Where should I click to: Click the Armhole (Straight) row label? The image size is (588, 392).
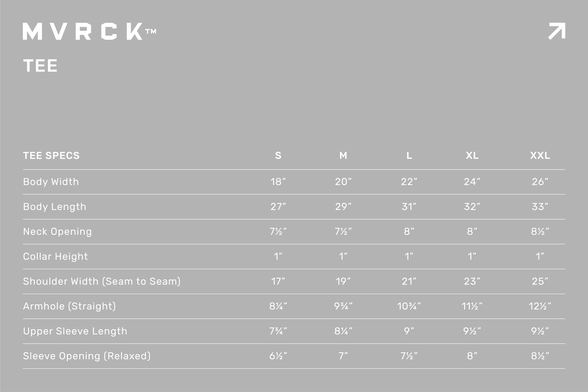69,306
